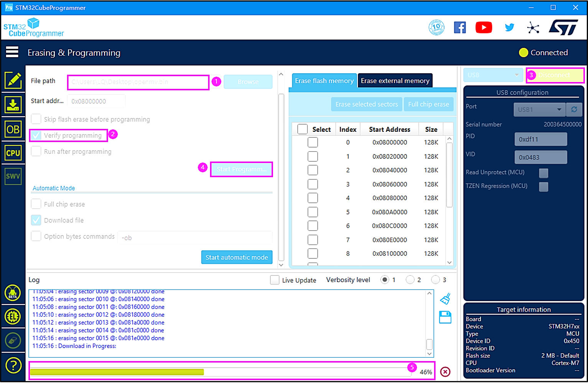Check the Select all sectors header box
The image size is (588, 383).
tap(303, 129)
